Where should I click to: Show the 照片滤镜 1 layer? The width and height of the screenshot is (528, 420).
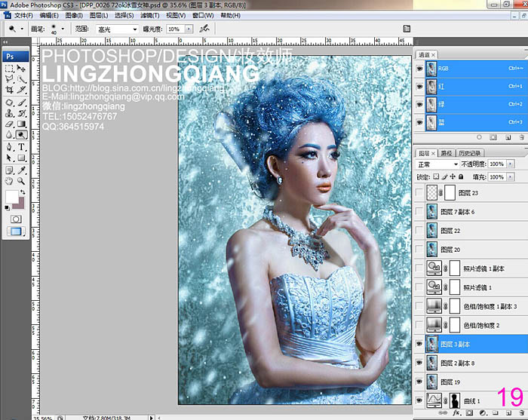tap(419, 287)
